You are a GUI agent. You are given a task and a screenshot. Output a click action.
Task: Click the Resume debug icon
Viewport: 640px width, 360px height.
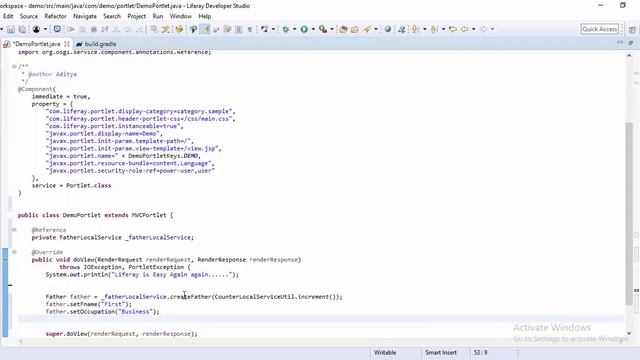point(71,29)
